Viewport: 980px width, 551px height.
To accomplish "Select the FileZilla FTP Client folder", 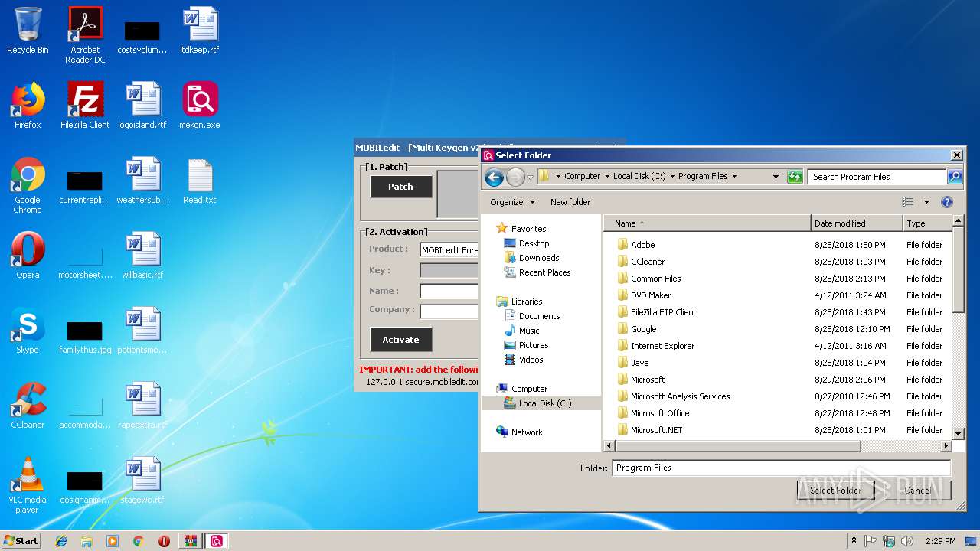I will 663,312.
